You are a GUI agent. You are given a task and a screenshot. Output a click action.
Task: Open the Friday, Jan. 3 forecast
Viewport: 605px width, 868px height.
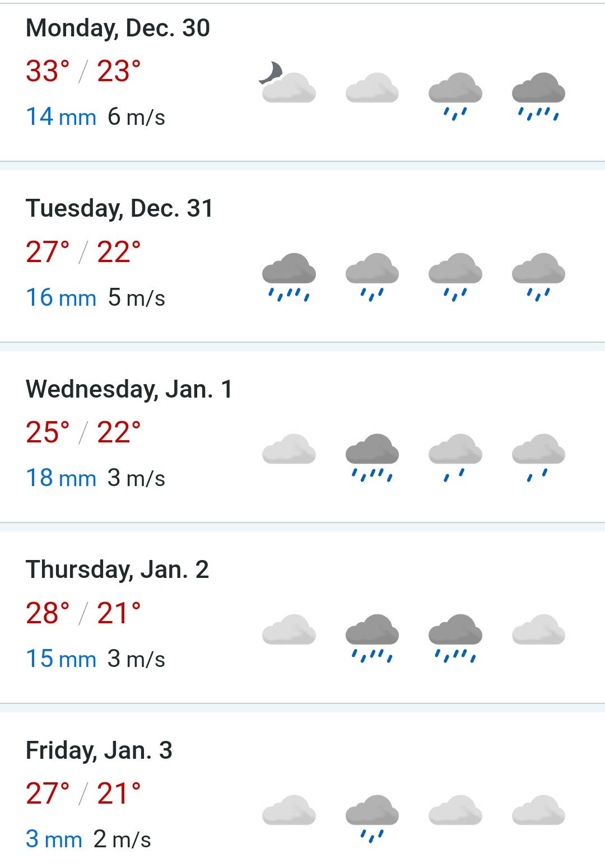click(302, 790)
